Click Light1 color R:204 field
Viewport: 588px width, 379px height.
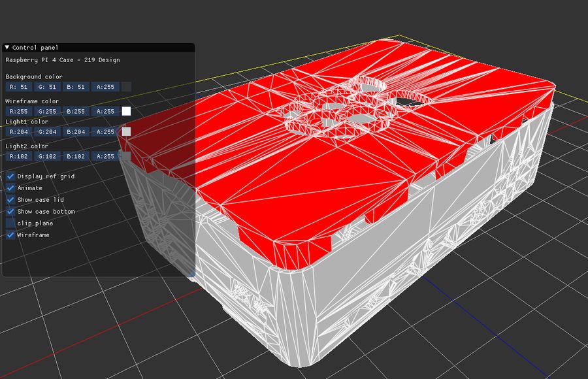click(x=19, y=132)
